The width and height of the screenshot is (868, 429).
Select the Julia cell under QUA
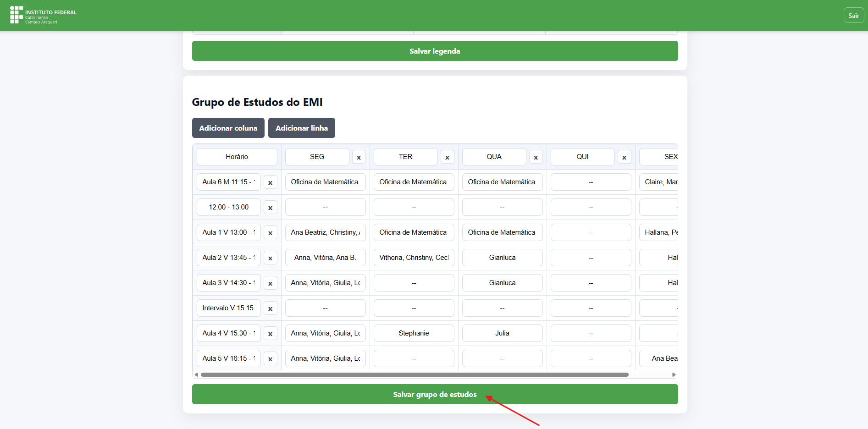tap(503, 333)
